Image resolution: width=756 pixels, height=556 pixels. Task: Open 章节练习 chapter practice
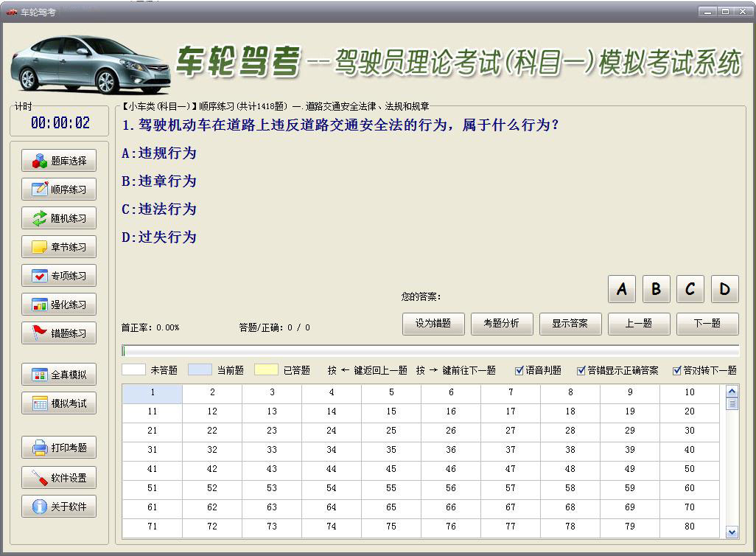(58, 246)
